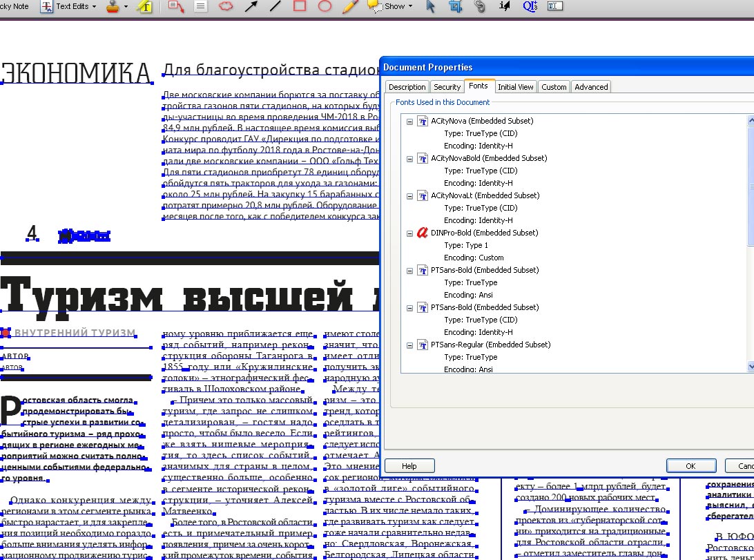Select the Rectangle drawing tool
Screen dimensions: 754x560
pos(300,6)
